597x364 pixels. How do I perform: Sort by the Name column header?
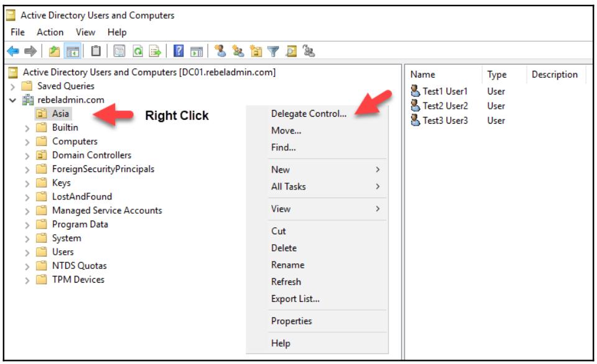tap(423, 75)
